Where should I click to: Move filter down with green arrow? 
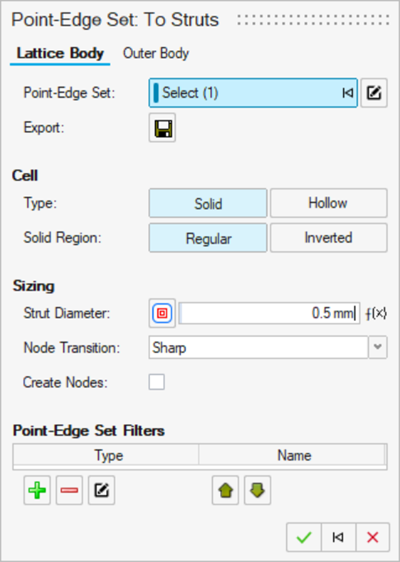click(x=257, y=490)
